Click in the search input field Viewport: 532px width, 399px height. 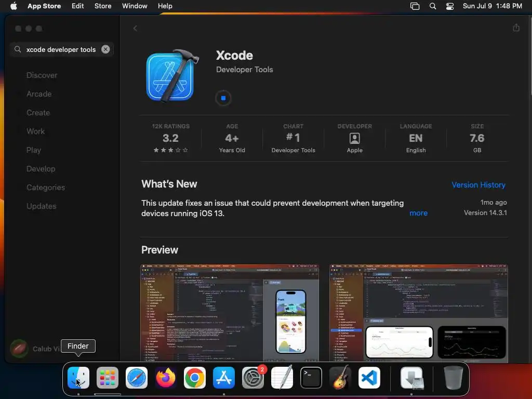click(61, 49)
